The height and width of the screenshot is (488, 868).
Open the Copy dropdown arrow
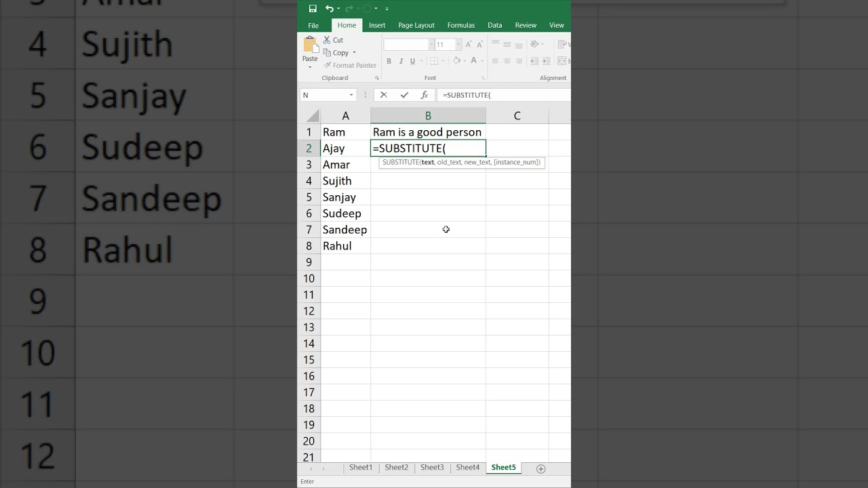[354, 53]
